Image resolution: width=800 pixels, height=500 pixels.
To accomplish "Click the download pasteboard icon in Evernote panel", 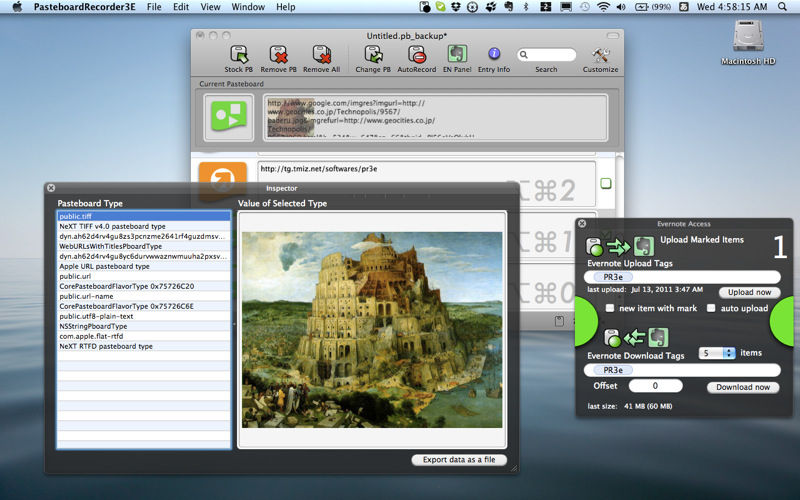I will [x=612, y=338].
